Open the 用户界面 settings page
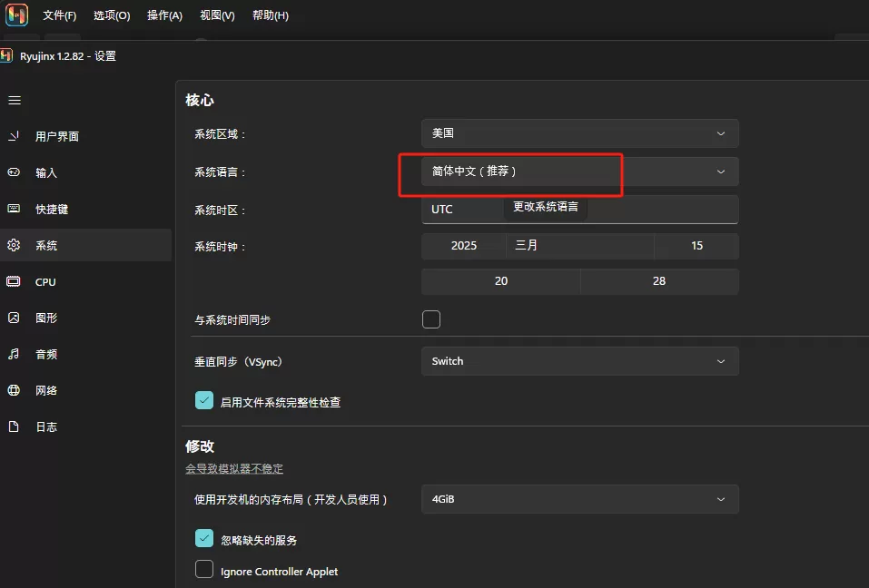 (x=86, y=136)
